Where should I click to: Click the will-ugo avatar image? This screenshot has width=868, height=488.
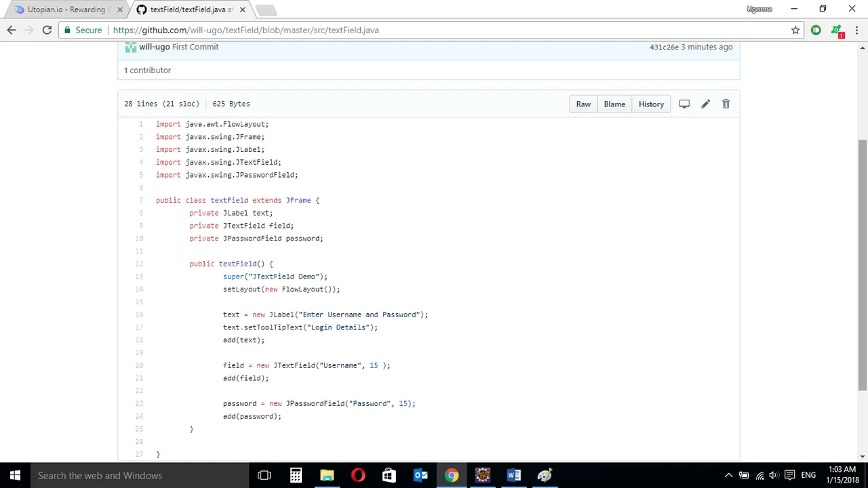[x=130, y=47]
